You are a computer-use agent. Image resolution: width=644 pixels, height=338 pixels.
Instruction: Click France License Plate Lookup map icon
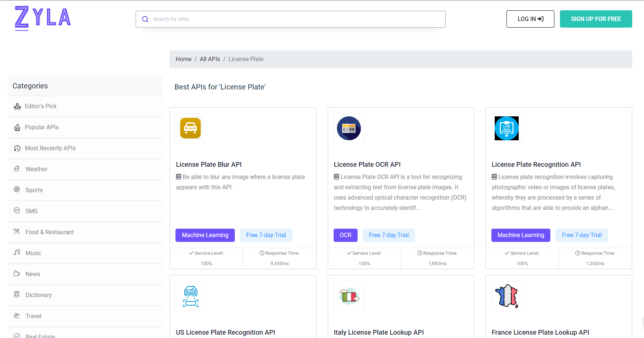[507, 296]
